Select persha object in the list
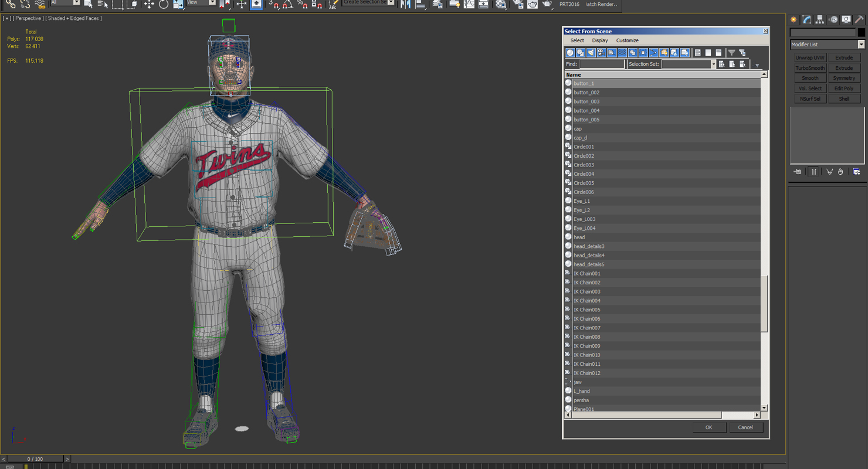This screenshot has width=868, height=469. click(x=662, y=400)
